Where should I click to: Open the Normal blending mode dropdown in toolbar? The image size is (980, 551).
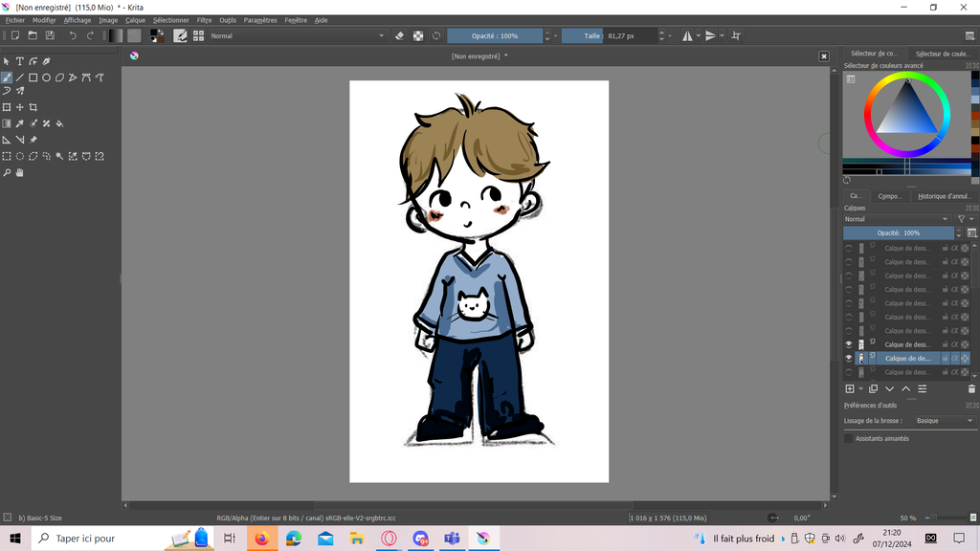(297, 35)
